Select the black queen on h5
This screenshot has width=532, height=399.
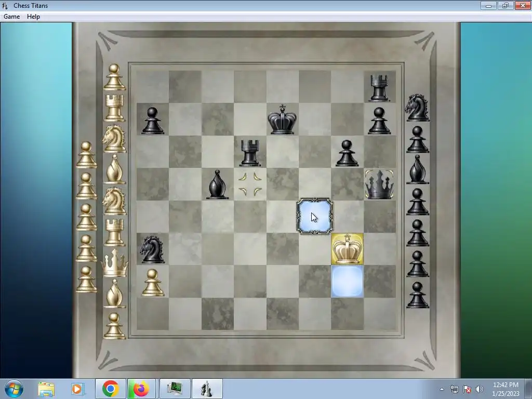click(379, 184)
